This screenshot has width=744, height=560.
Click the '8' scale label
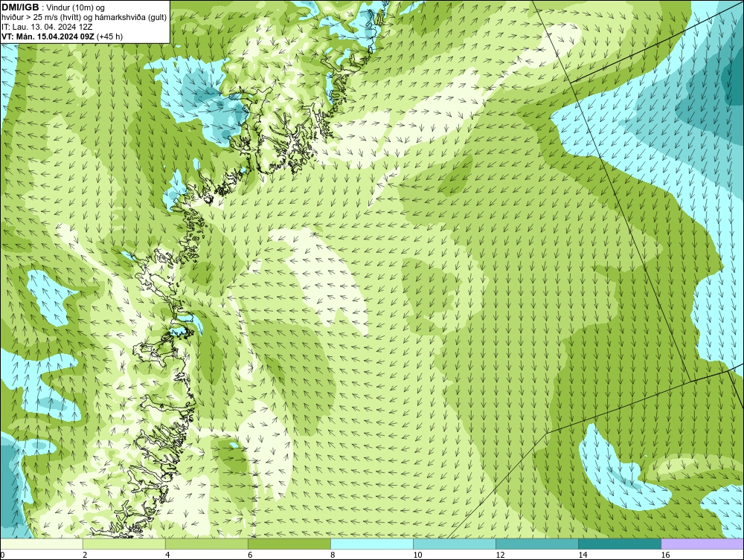[x=333, y=555]
